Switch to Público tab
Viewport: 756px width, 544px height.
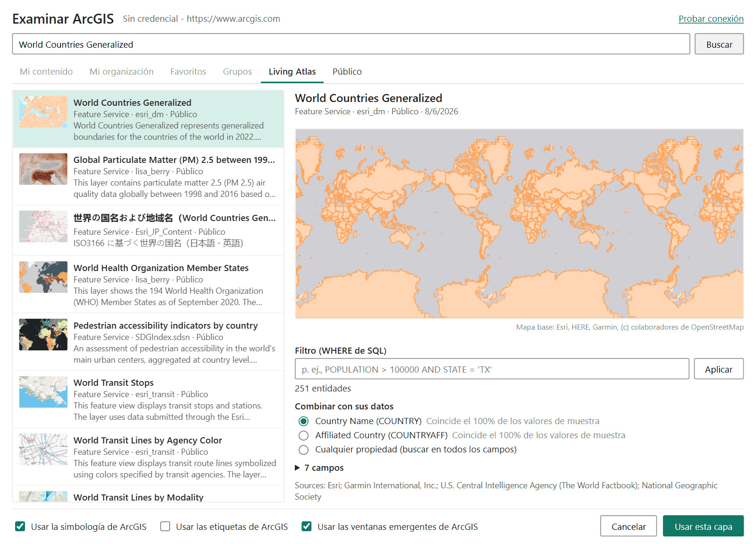click(x=347, y=71)
